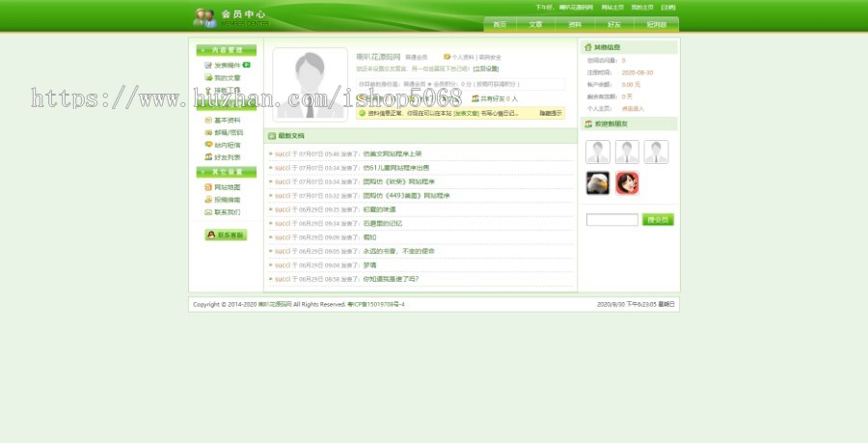This screenshot has width=868, height=443.
Task: Open 邮箱/密码 settings in sidebar
Action: pos(228,132)
